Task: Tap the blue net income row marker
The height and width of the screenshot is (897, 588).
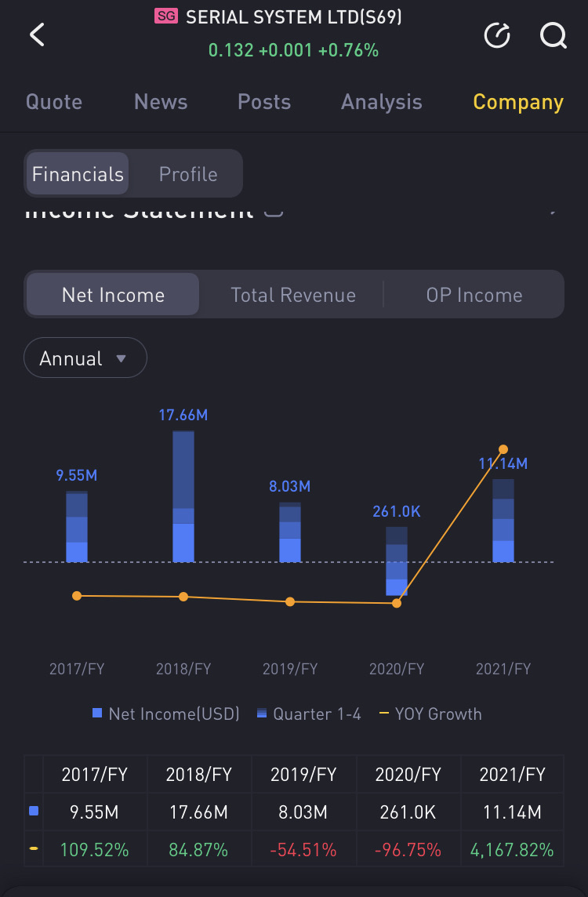Action: [34, 811]
